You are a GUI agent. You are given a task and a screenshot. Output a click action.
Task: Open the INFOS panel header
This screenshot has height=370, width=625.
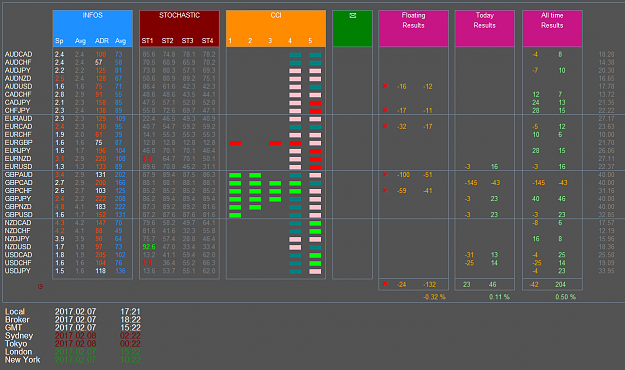click(x=92, y=28)
